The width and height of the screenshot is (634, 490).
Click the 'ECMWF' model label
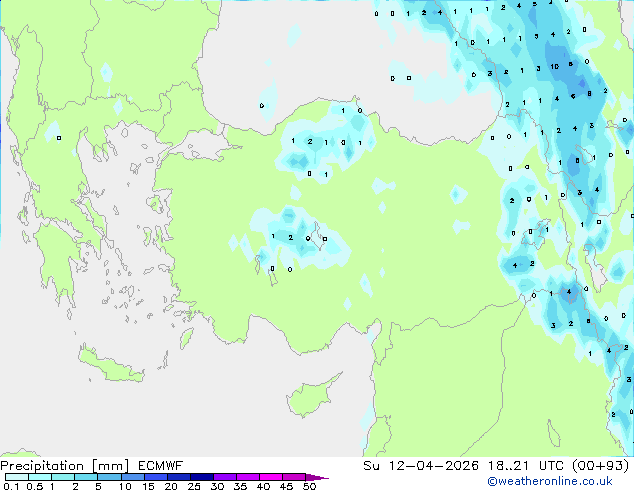(161, 466)
